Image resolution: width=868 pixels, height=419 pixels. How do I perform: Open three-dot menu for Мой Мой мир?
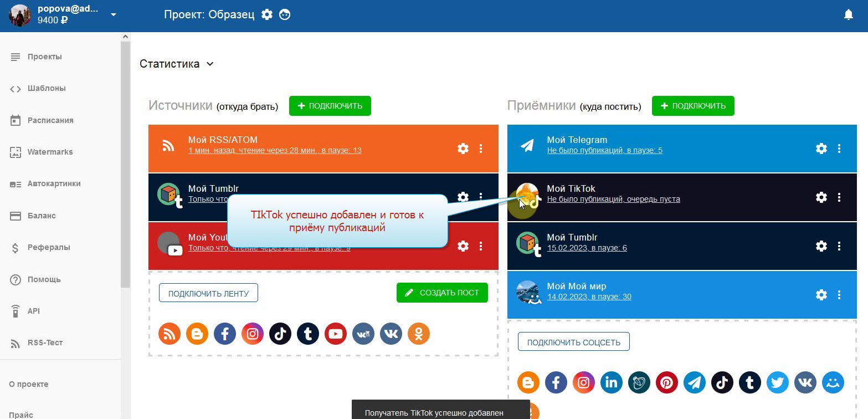pyautogui.click(x=839, y=295)
